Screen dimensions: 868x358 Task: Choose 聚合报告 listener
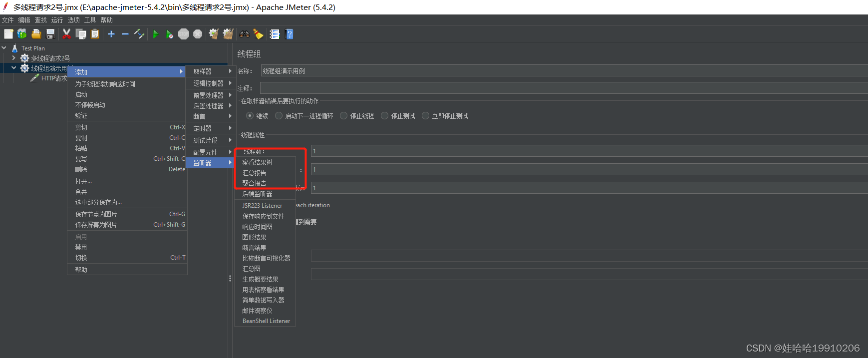tap(265, 183)
